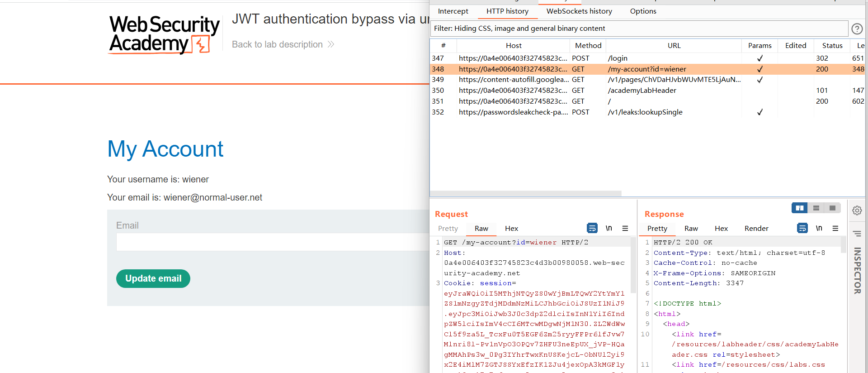Open the Request pane hamburger menu
Viewport: 868px width, 373px height.
625,228
